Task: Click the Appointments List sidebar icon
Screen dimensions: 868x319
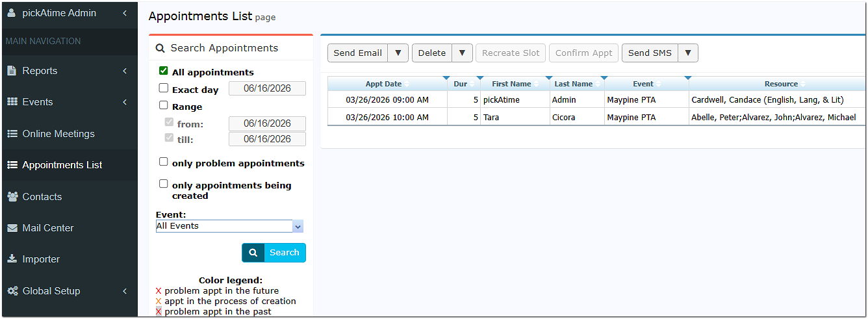Action: (12, 165)
